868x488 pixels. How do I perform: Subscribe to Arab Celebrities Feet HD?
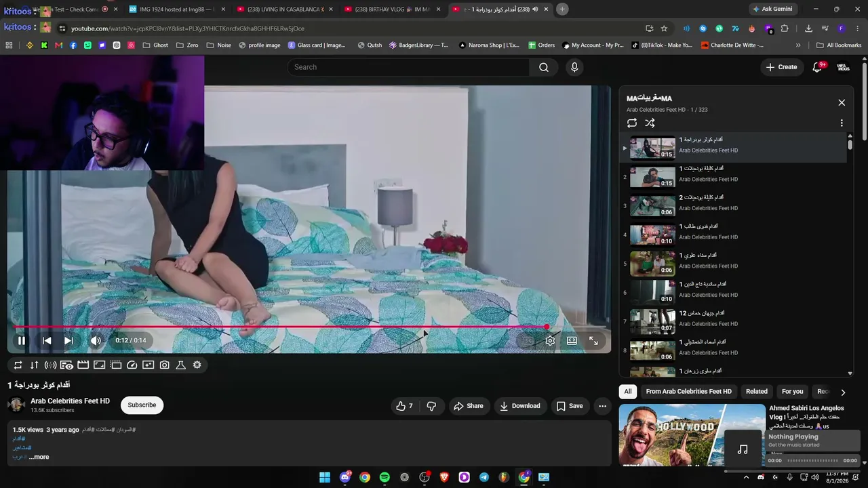click(142, 405)
